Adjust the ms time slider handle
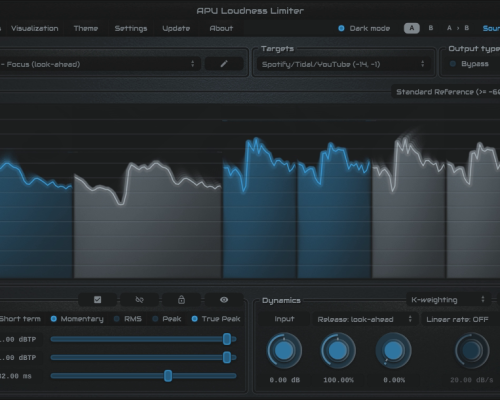The width and height of the screenshot is (500, 400). [168, 376]
